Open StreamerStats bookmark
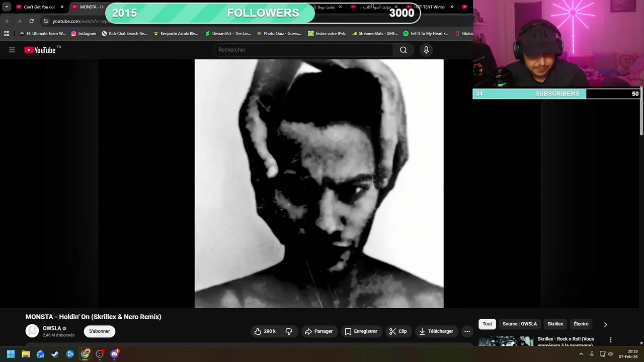The height and width of the screenshot is (362, 644). point(375,34)
